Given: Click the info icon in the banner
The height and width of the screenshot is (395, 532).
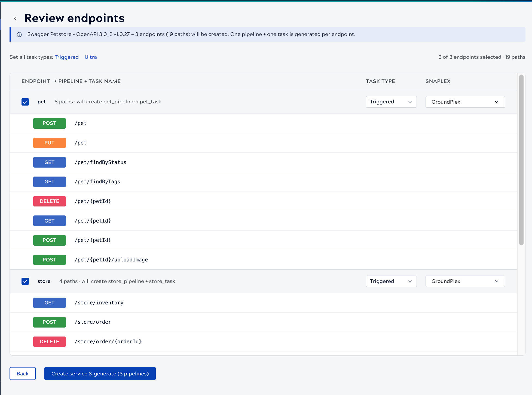Looking at the screenshot, I should pyautogui.click(x=19, y=35).
